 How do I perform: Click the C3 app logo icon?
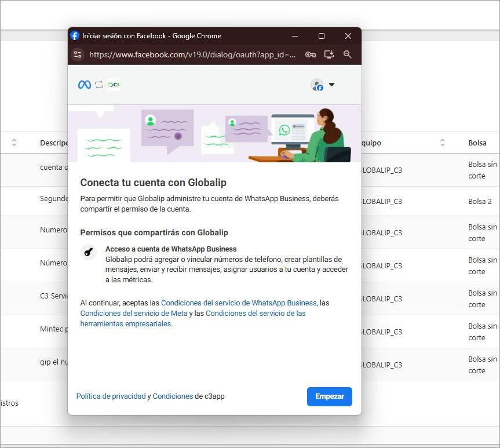114,85
